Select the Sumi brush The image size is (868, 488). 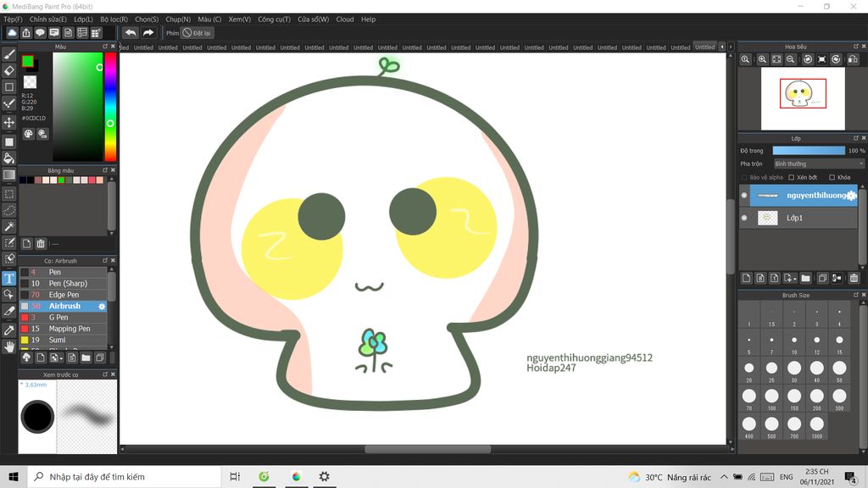[63, 341]
